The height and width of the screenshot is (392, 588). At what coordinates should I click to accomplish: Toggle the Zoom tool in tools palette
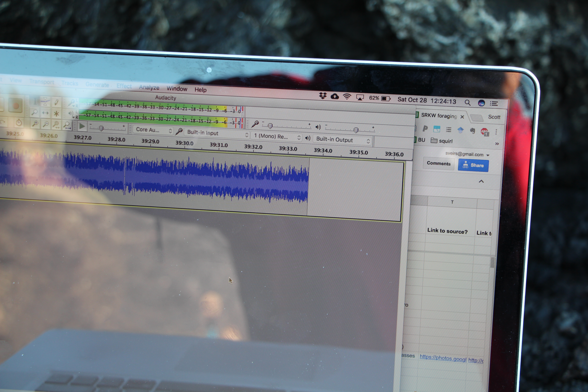(x=34, y=113)
